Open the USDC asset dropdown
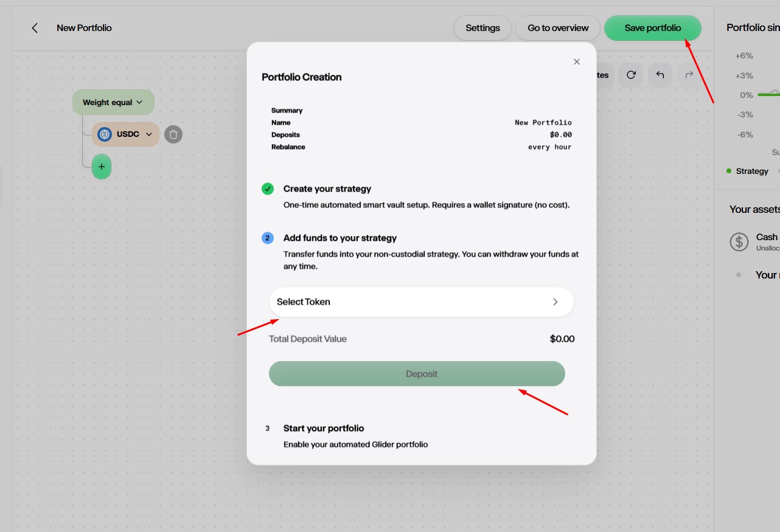The image size is (780, 532). 148,134
